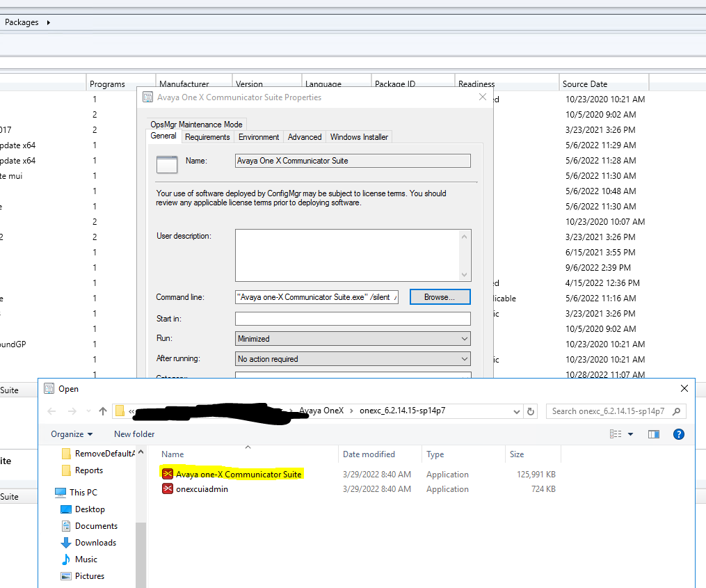Open the Organize dropdown menu
Image resolution: width=706 pixels, height=588 pixels.
pos(72,434)
